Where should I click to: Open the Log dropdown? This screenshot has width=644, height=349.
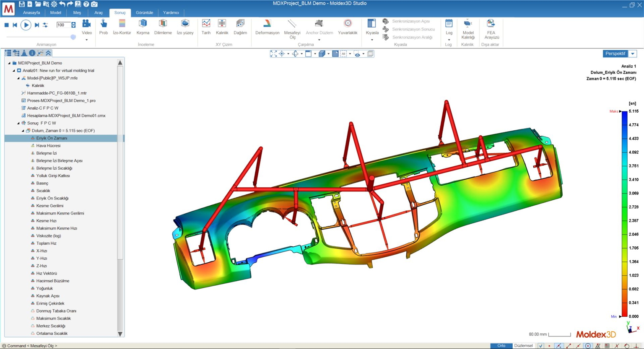click(449, 40)
